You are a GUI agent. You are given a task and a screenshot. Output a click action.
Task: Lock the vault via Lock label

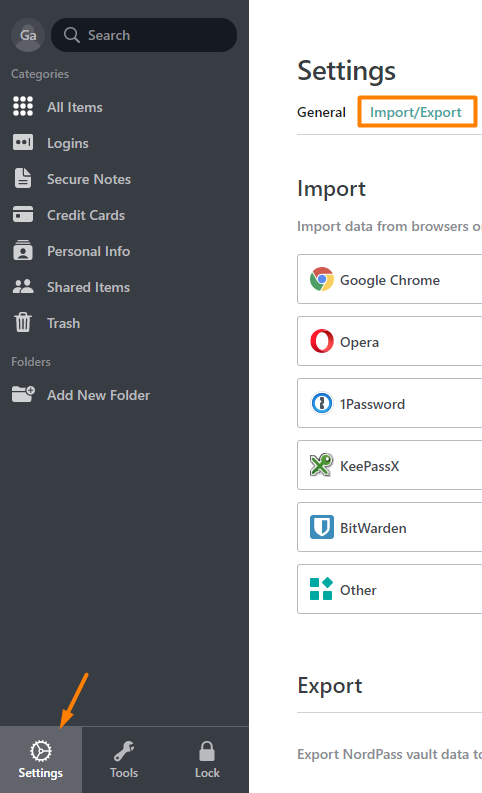(207, 773)
